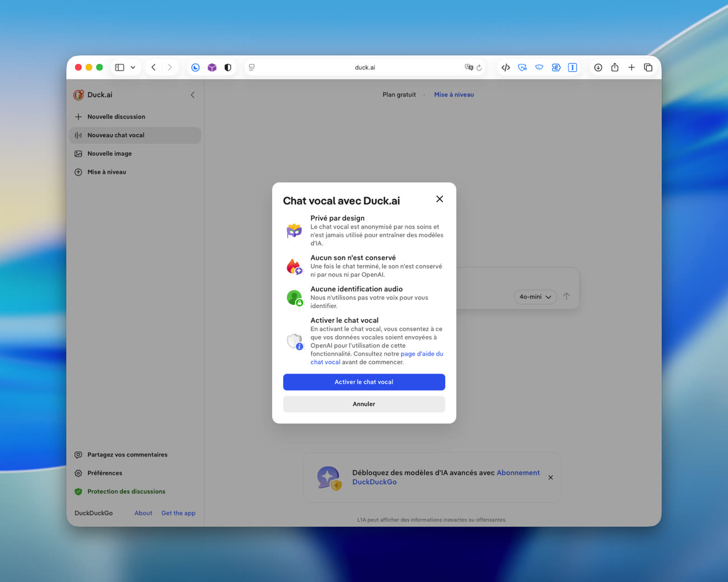Click the page translate icon in address bar
This screenshot has width=728, height=582.
click(469, 67)
